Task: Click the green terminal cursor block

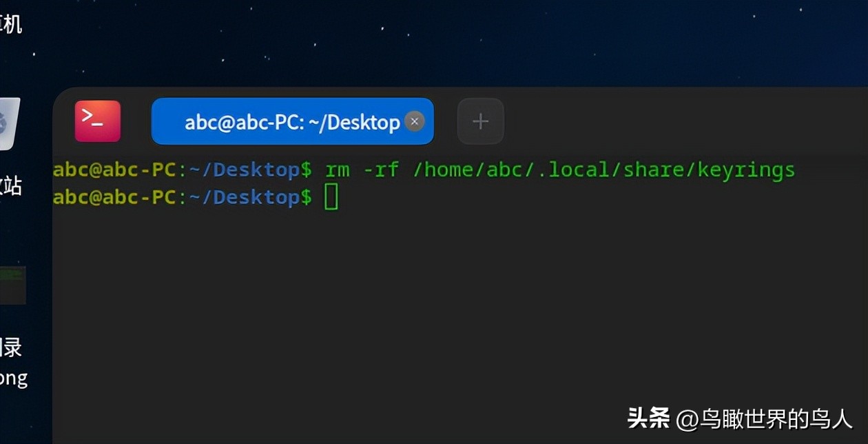Action: click(x=331, y=197)
